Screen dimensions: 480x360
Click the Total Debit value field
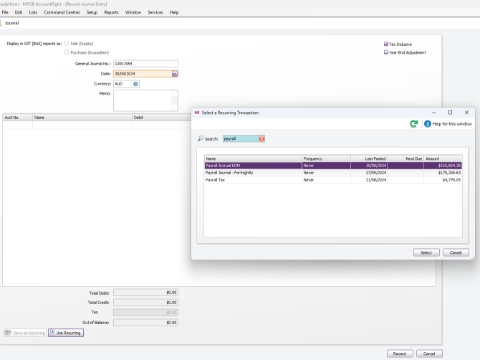click(x=146, y=293)
